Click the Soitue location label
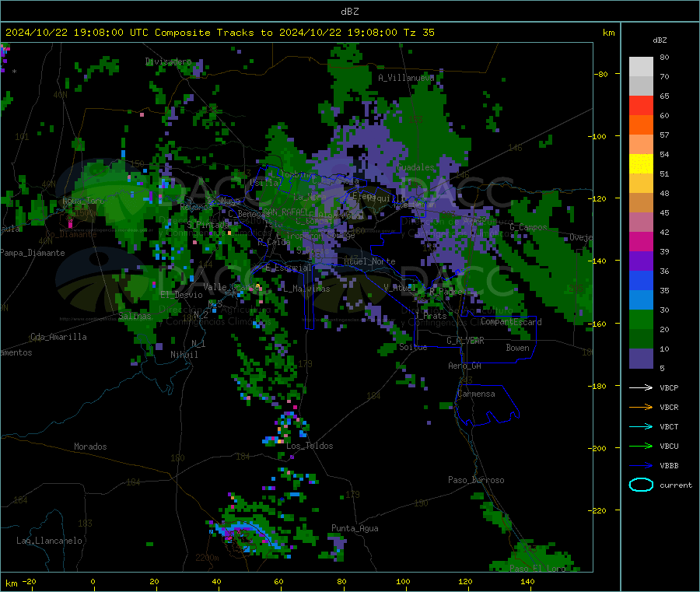 [x=413, y=347]
